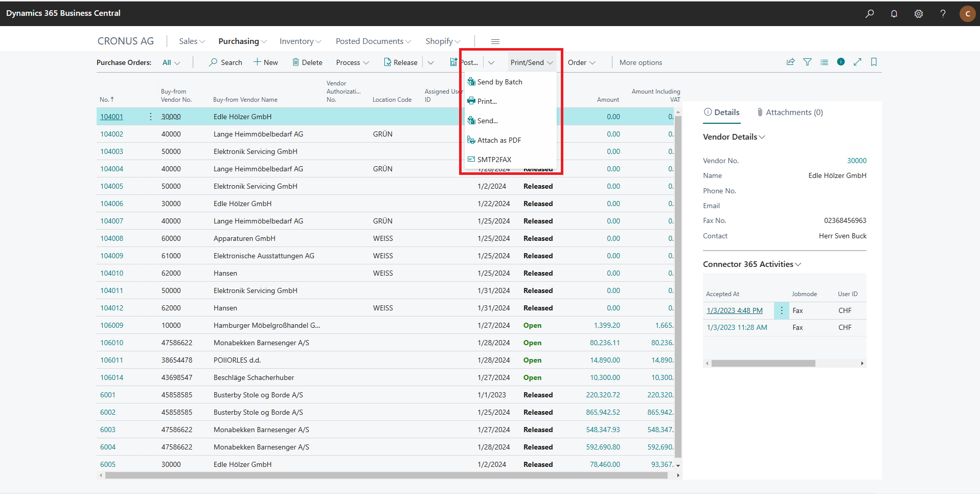Open notifications bell
The height and width of the screenshot is (494, 980).
click(894, 14)
